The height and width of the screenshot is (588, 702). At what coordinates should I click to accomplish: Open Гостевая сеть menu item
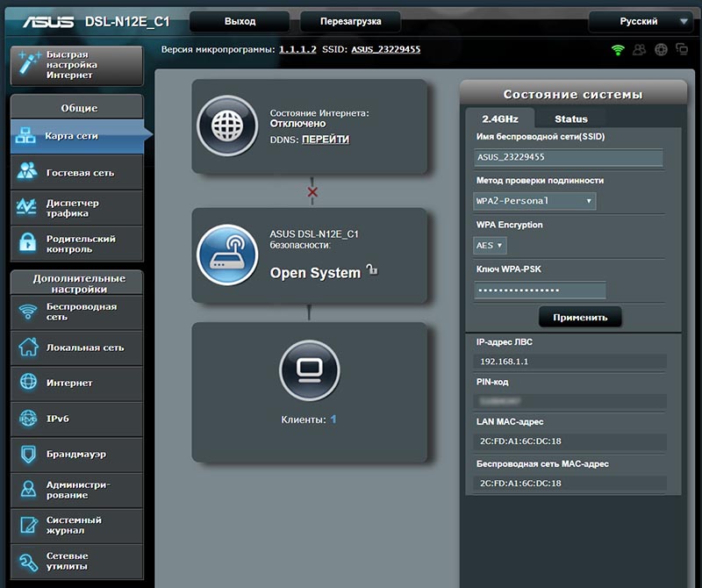point(77,172)
